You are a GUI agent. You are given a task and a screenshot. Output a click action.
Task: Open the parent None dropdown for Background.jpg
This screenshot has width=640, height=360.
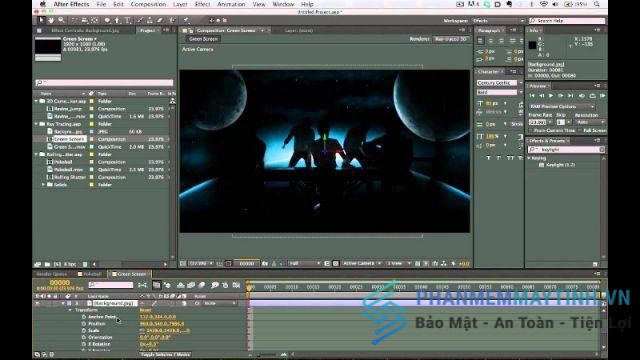pos(220,303)
